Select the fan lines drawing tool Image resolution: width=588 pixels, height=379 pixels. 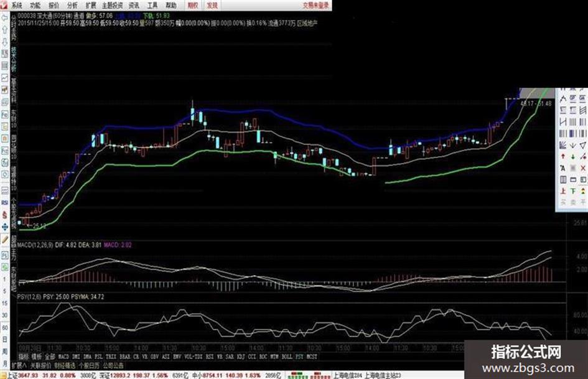tap(563, 145)
